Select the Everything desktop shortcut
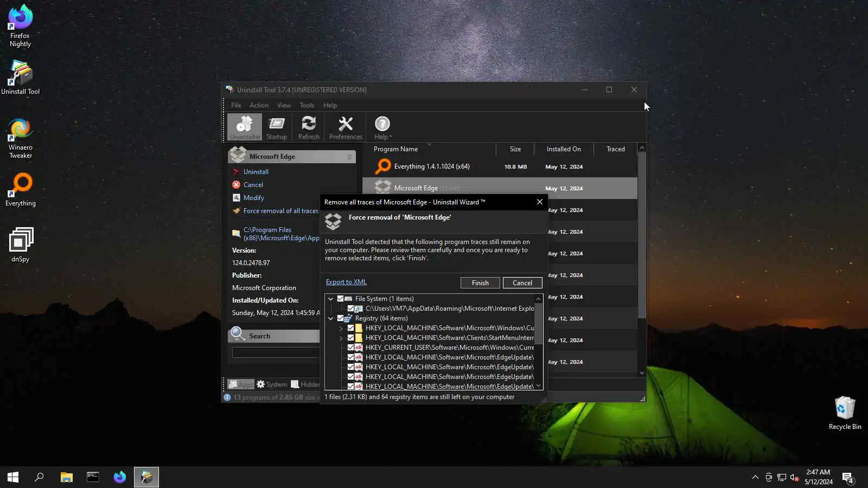This screenshot has width=868, height=488. pyautogui.click(x=20, y=190)
